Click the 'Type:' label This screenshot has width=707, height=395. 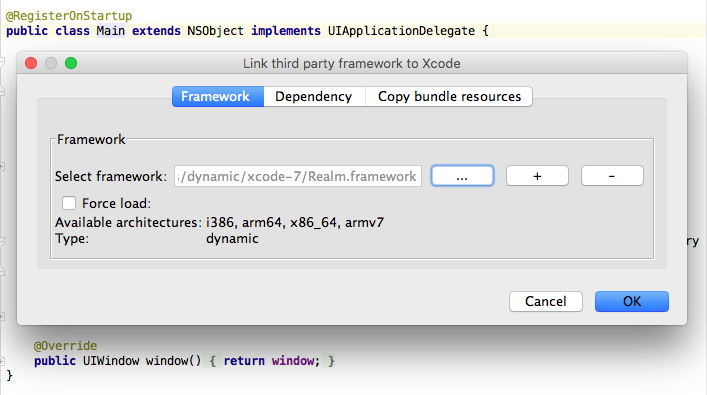(x=72, y=238)
